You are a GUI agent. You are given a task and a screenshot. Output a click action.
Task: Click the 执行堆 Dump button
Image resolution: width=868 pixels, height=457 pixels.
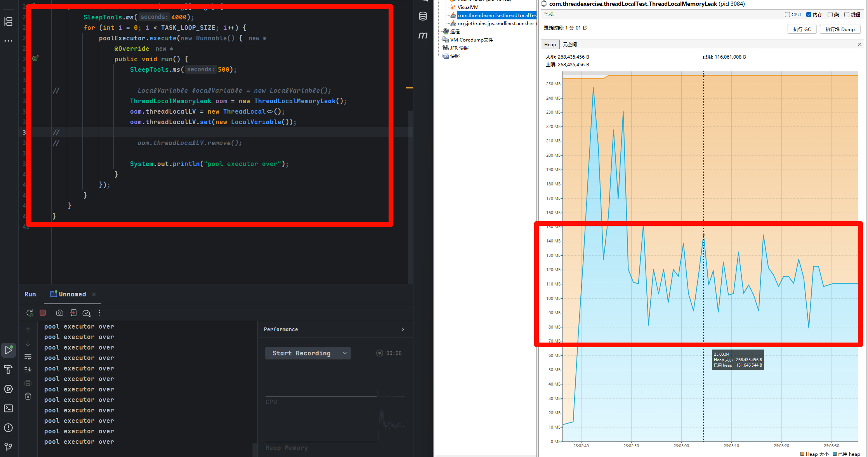840,29
